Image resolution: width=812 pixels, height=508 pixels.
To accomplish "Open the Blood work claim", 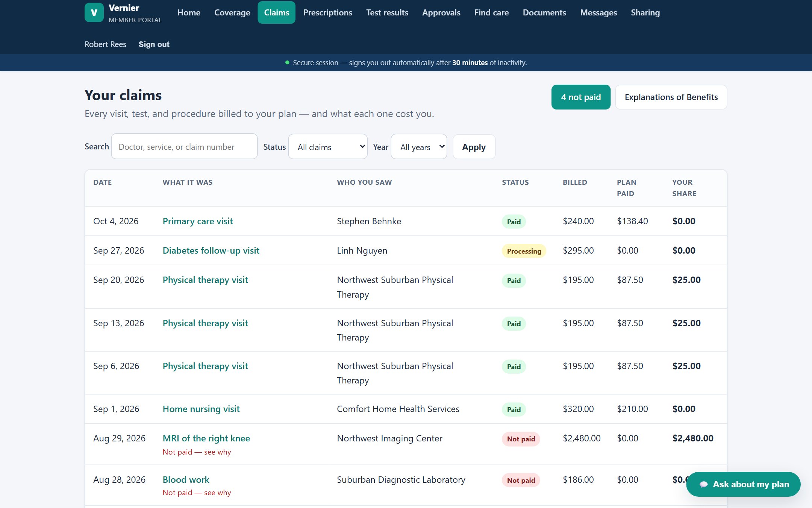I will 186,480.
